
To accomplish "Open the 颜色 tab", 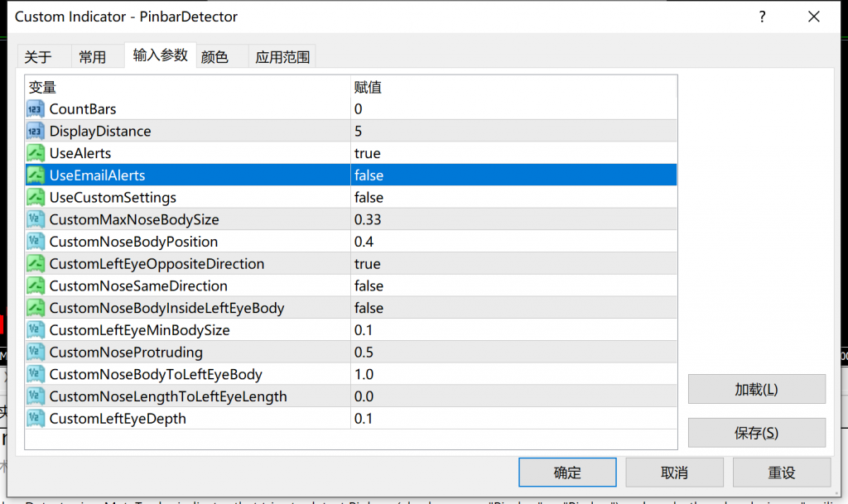I will (214, 57).
